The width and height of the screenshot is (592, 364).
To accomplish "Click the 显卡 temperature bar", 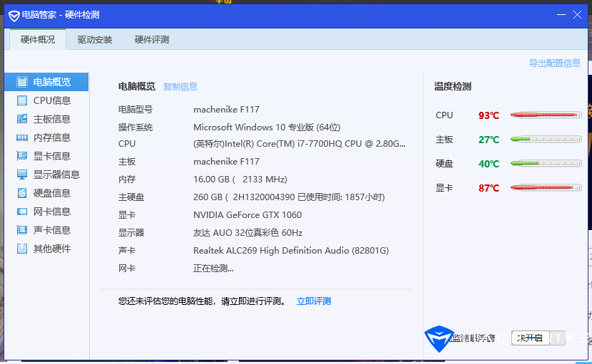I will pyautogui.click(x=546, y=187).
